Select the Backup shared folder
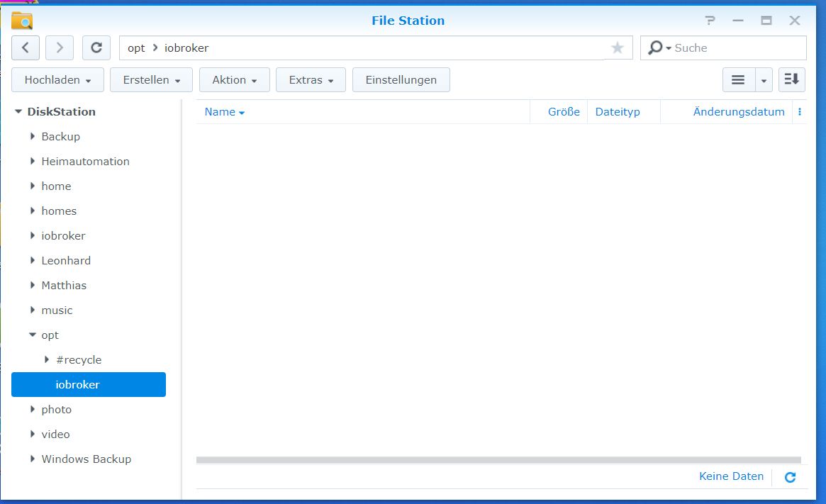The height and width of the screenshot is (504, 826). [x=60, y=136]
